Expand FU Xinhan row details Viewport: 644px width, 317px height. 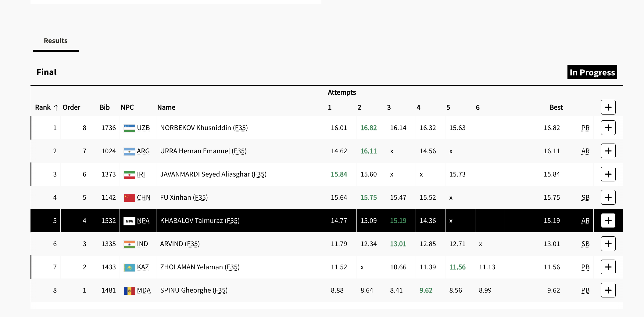coord(608,197)
